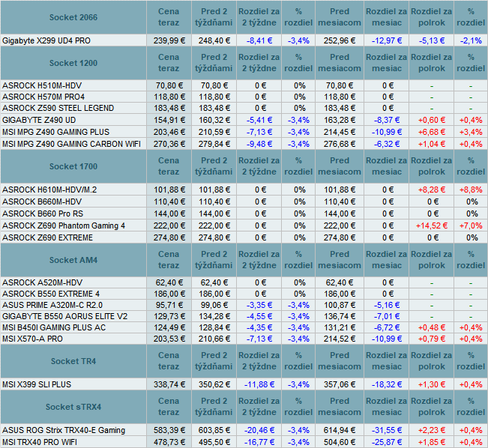
Task: Click the -18,32 € monthly difference cell
Action: pyautogui.click(x=387, y=384)
